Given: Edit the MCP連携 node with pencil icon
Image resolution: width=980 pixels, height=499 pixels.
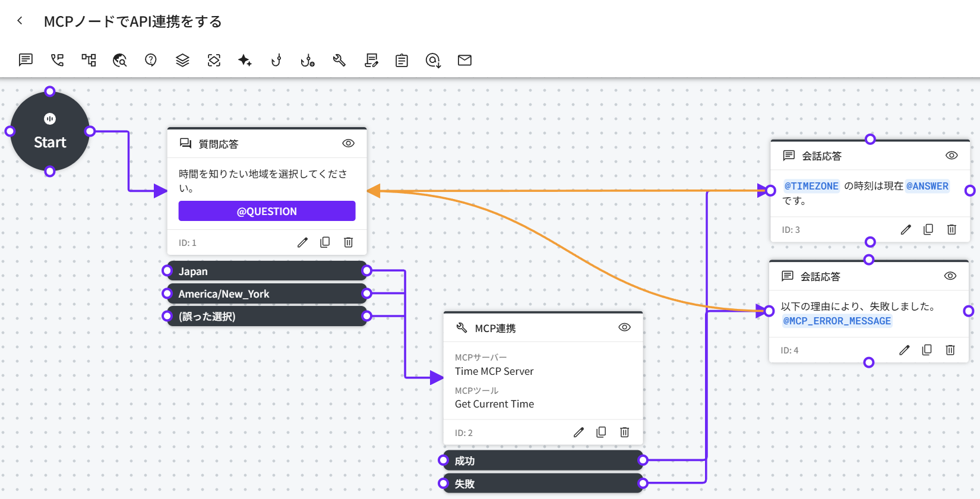Looking at the screenshot, I should point(578,432).
